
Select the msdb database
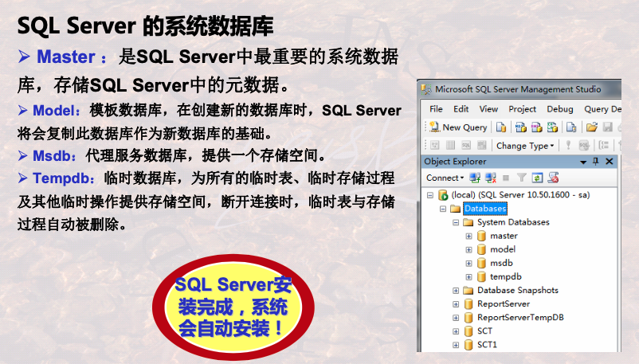(502, 263)
